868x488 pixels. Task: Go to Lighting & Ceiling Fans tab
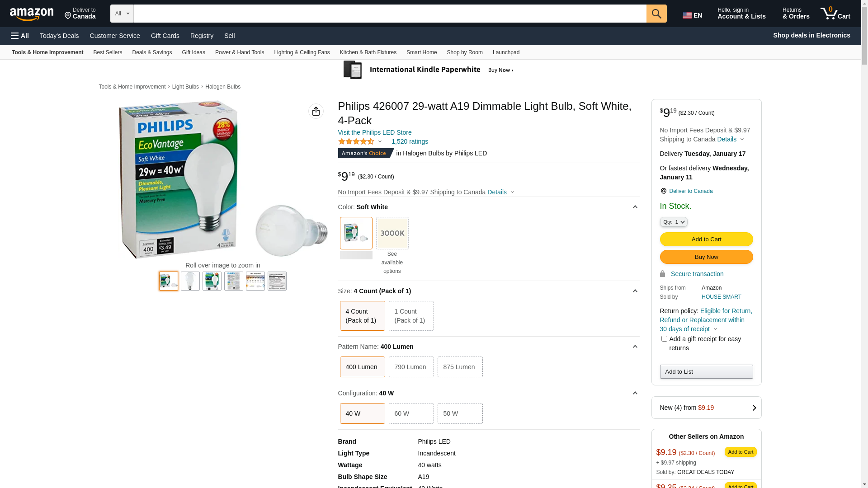click(x=302, y=52)
